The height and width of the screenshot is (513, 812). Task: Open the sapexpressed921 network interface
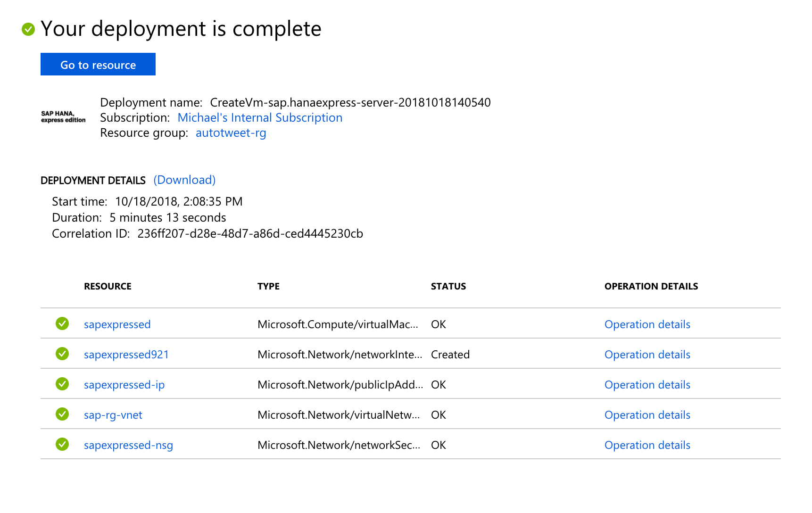coord(126,355)
